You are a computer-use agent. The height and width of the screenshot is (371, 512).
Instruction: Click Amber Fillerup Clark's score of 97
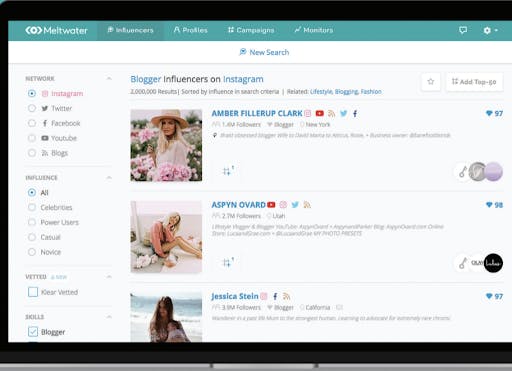point(494,114)
